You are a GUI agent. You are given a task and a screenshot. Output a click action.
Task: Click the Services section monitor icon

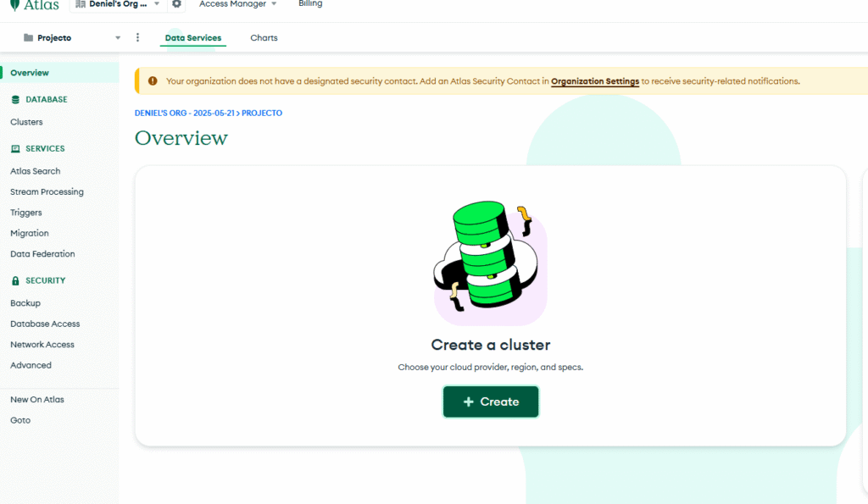click(x=15, y=149)
